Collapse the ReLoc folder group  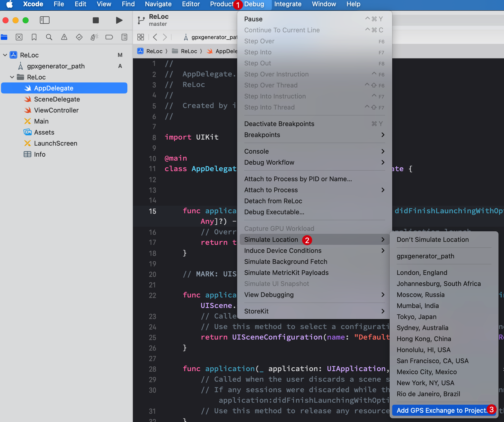[x=12, y=77]
